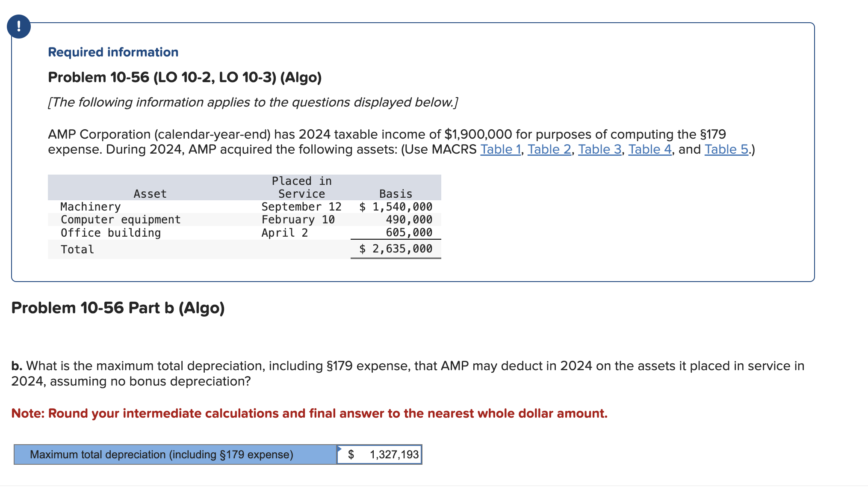The height and width of the screenshot is (487, 868).
Task: Click the Problem 10-56 Part b heading
Action: coord(118,308)
